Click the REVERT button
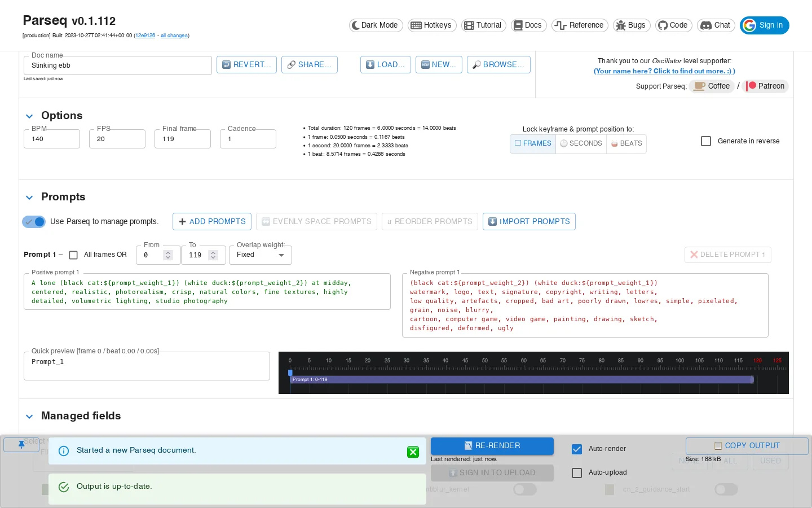 pos(246,65)
